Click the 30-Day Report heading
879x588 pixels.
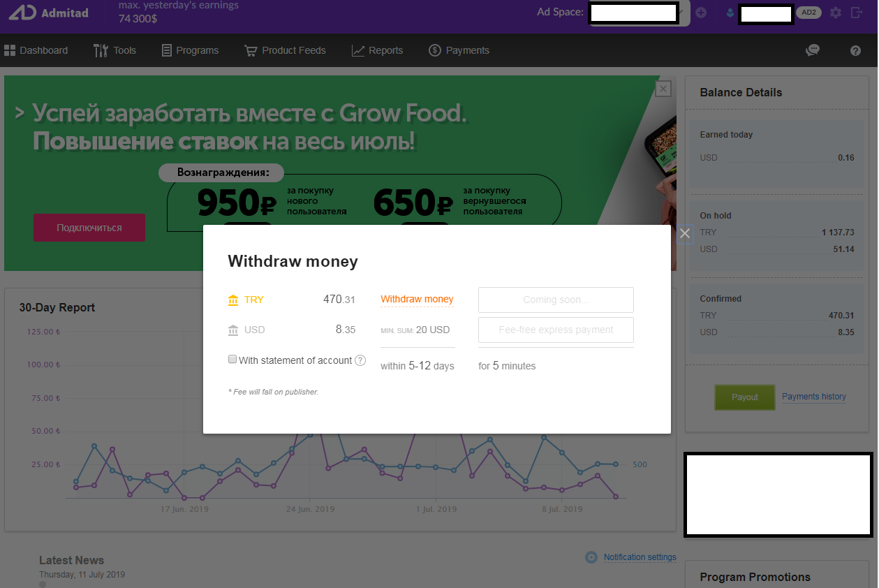click(x=57, y=307)
